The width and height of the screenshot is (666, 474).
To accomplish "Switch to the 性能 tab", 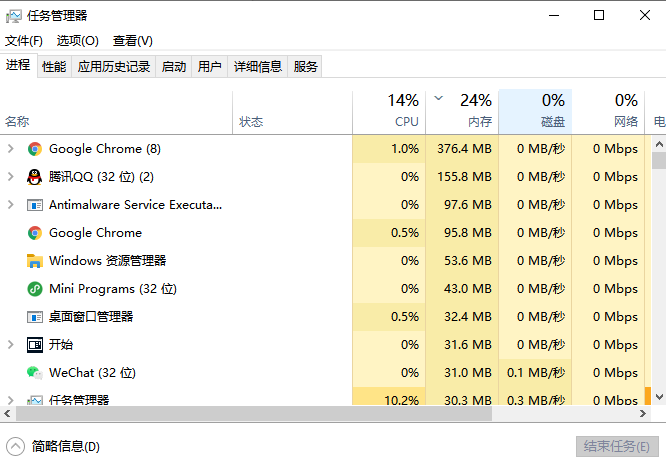I will pos(54,66).
